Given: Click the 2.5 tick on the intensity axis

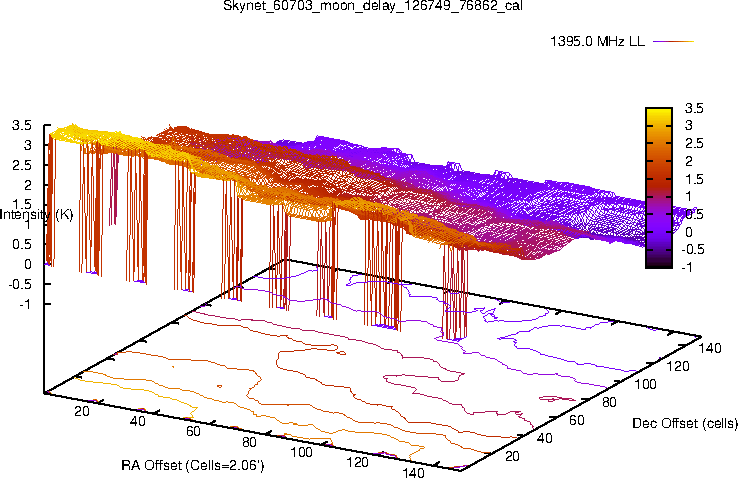Looking at the screenshot, I should (x=22, y=165).
